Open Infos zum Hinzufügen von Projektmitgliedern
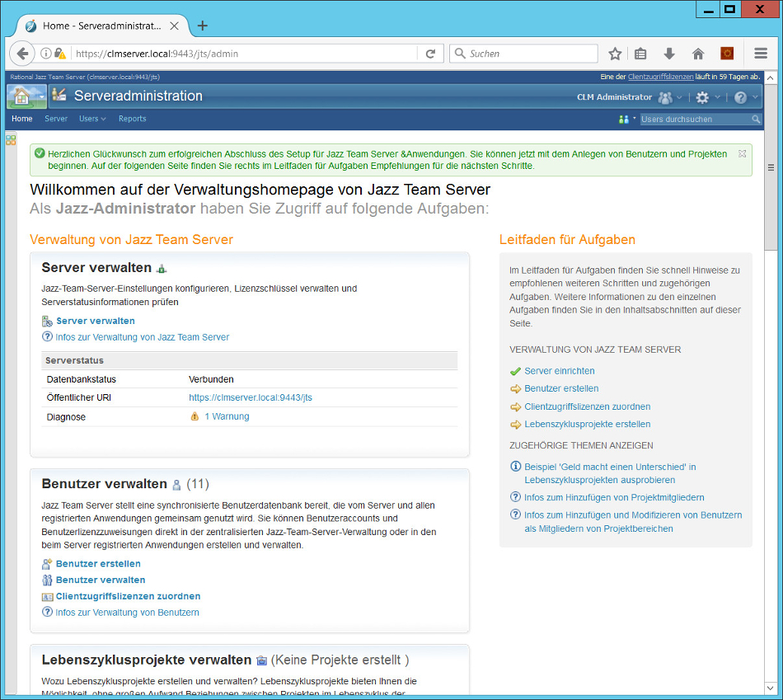783x700 pixels. pos(614,498)
